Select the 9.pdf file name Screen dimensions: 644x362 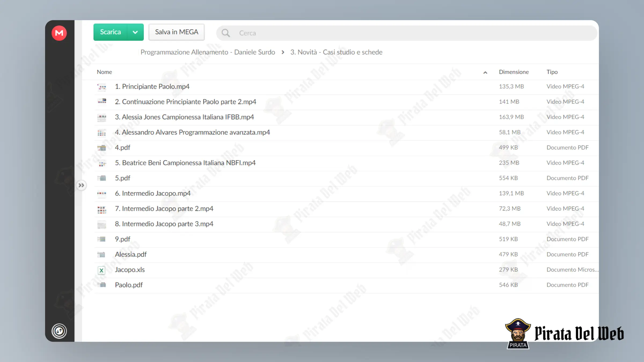[123, 239]
